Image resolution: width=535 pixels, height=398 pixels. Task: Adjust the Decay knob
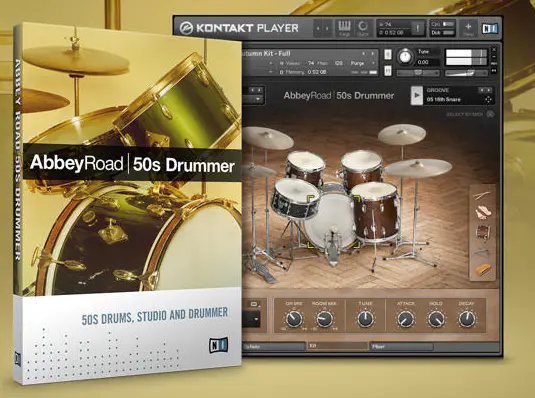pyautogui.click(x=466, y=319)
